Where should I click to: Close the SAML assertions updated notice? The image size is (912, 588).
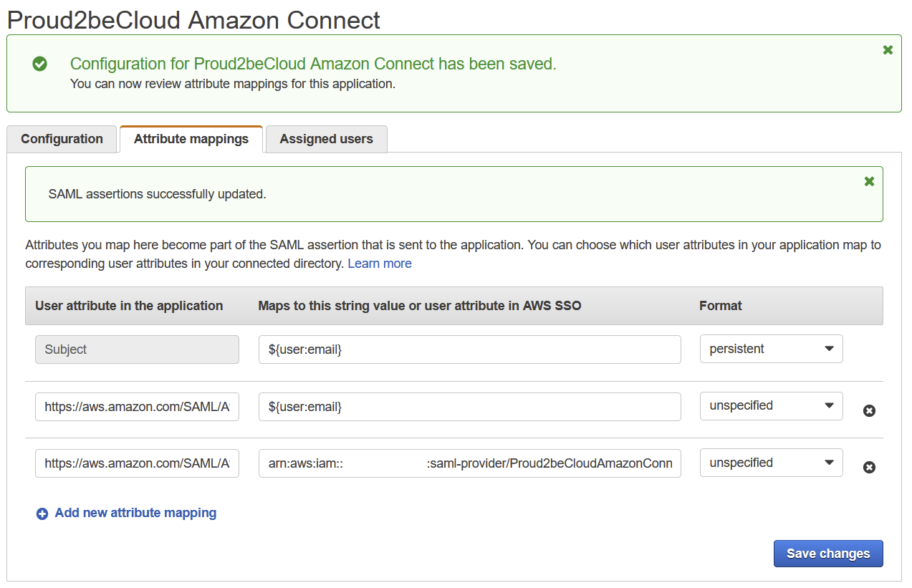tap(869, 181)
